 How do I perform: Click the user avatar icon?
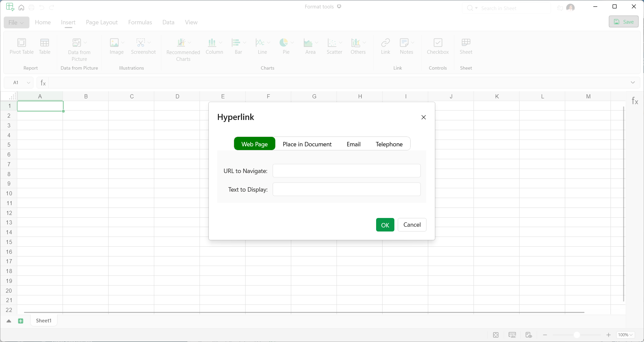pos(571,8)
